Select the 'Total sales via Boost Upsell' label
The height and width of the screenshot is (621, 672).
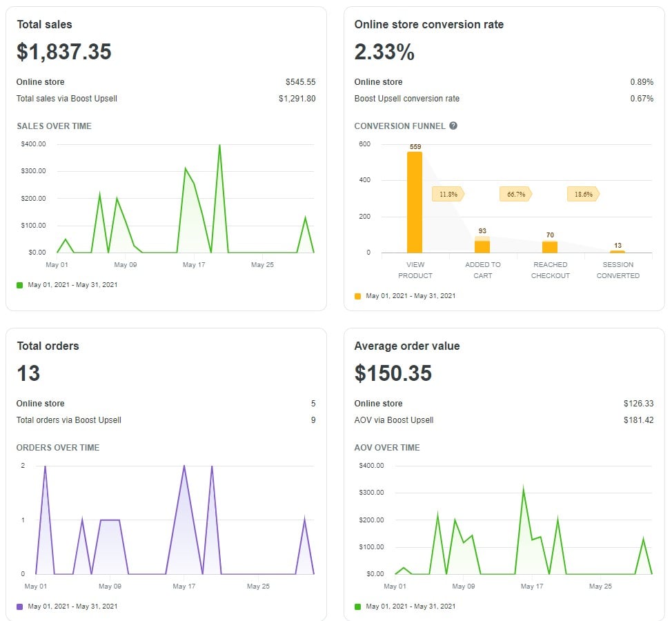(67, 99)
